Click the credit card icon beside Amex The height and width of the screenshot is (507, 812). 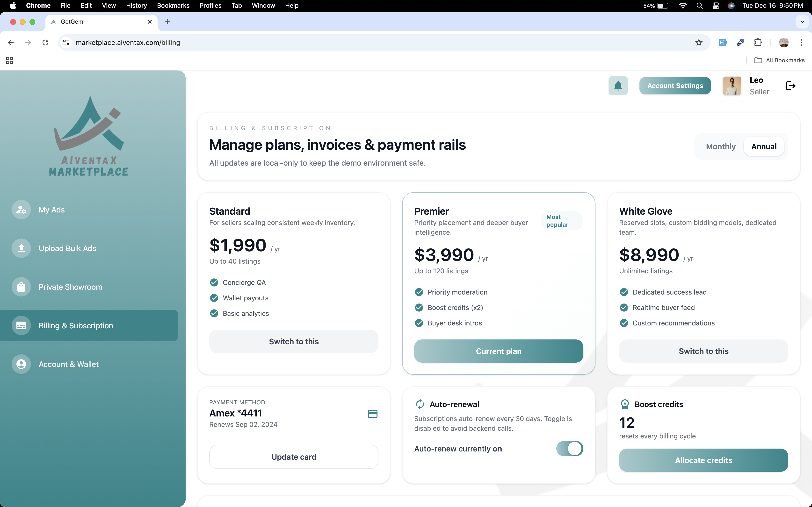tap(372, 414)
